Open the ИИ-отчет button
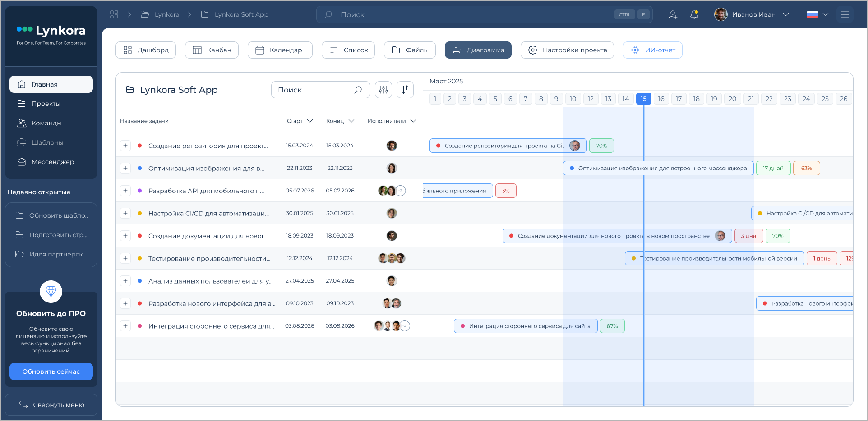 coord(652,50)
